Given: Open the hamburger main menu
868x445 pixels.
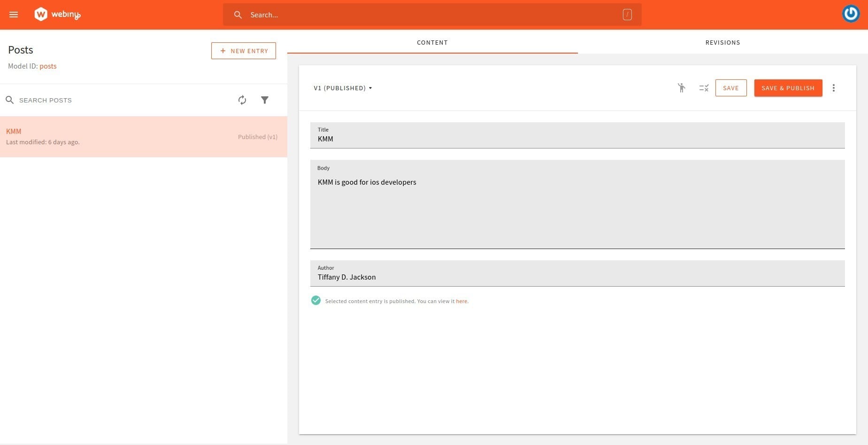Looking at the screenshot, I should [x=14, y=15].
